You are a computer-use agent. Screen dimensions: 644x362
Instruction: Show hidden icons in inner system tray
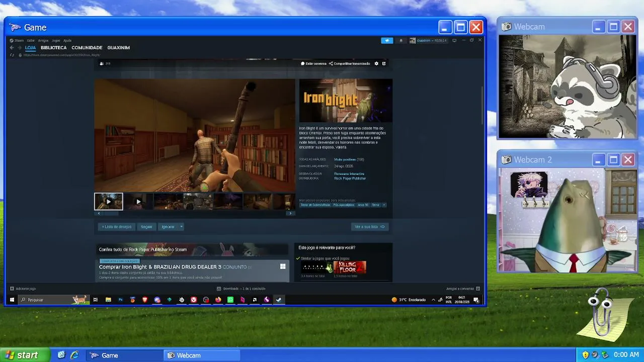click(433, 300)
